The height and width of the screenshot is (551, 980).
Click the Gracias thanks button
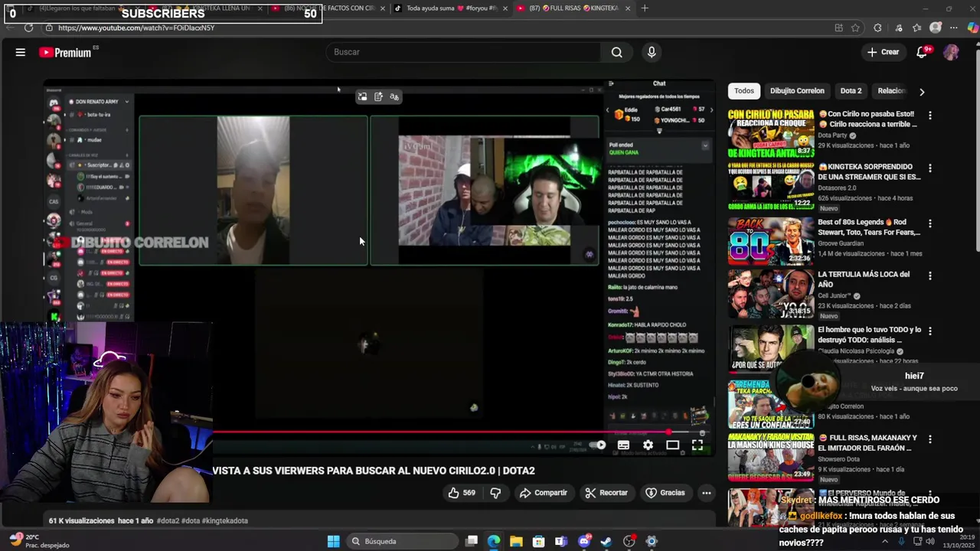pyautogui.click(x=665, y=493)
